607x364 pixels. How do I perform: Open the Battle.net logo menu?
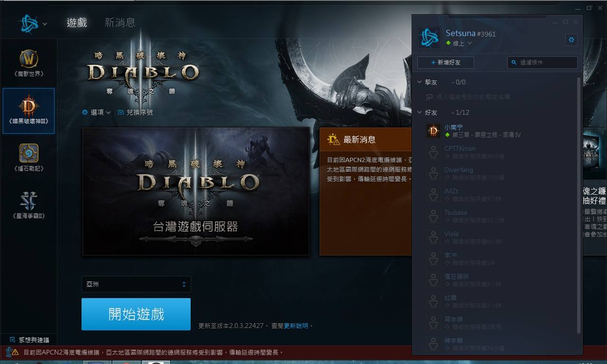click(29, 24)
